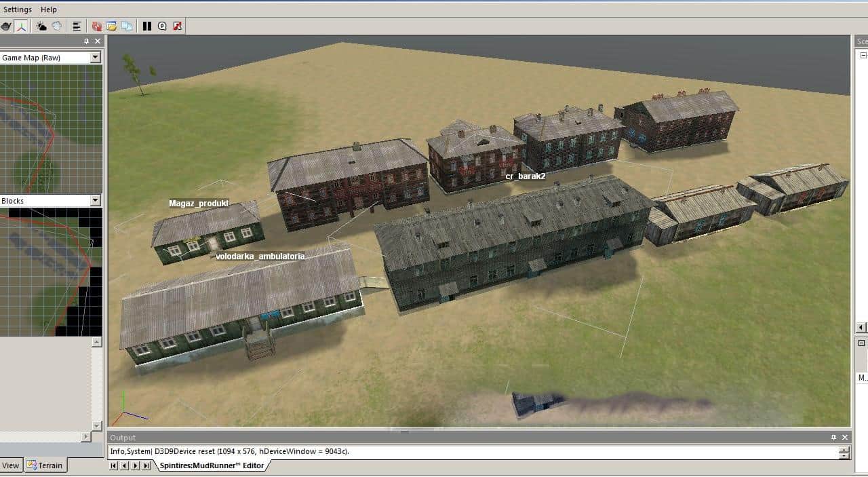
Task: Select the Spintires:MudRunner Editor output tab
Action: point(210,465)
